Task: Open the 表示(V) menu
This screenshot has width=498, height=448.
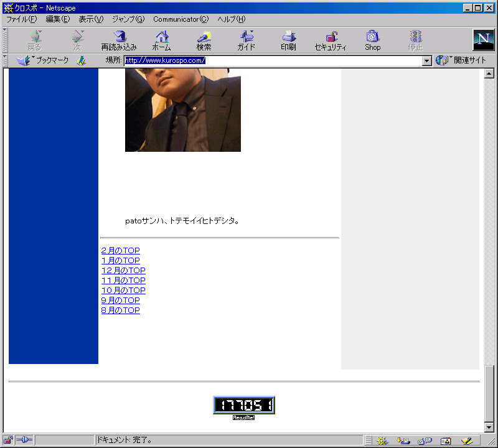Action: [x=91, y=19]
